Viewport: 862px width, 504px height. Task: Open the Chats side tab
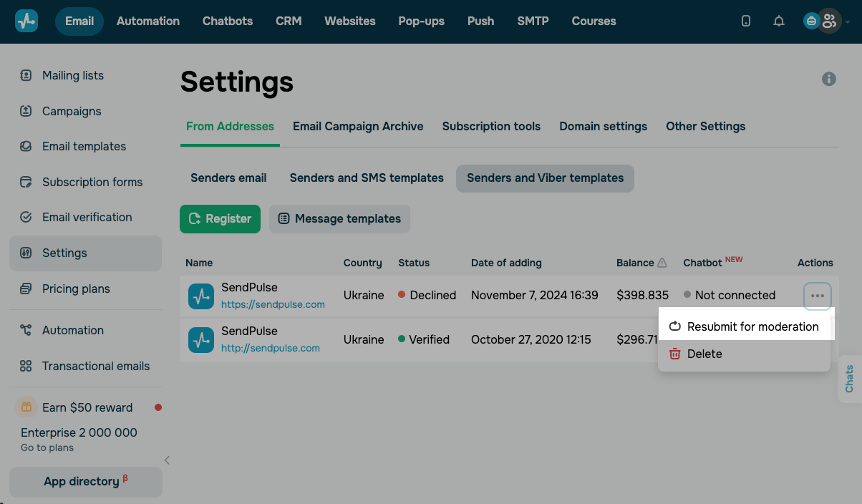point(850,379)
